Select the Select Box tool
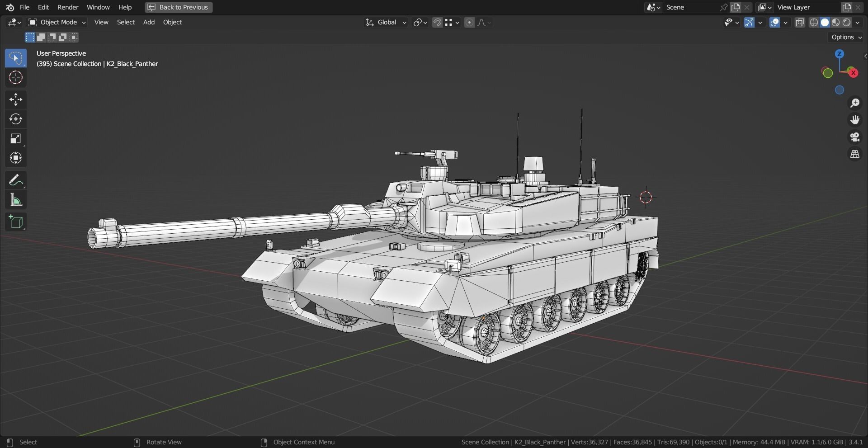Viewport: 868px width, 448px height. tap(16, 58)
